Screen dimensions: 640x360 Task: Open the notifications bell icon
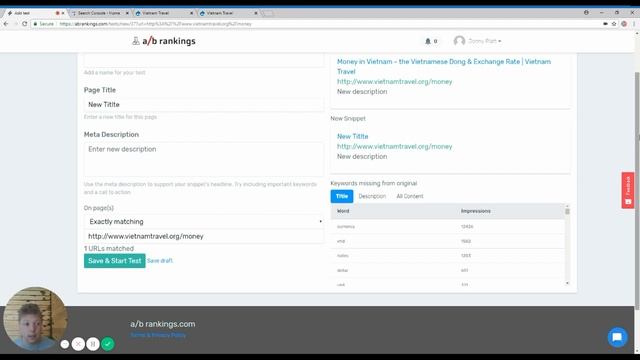(x=428, y=41)
